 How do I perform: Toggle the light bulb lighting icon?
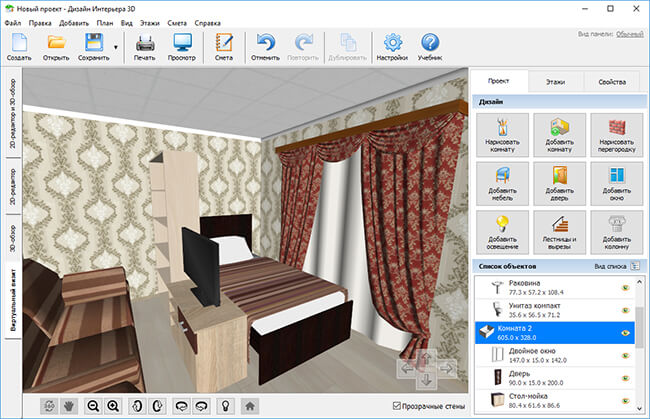click(x=226, y=406)
